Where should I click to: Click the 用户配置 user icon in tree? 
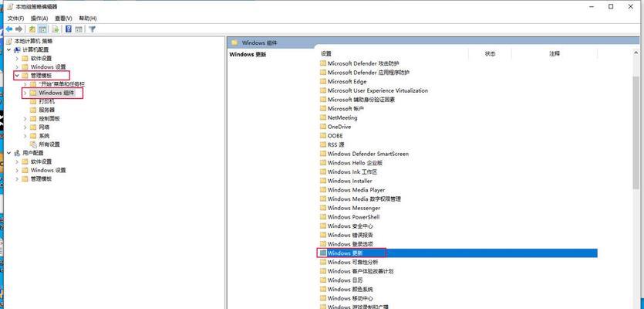click(17, 153)
